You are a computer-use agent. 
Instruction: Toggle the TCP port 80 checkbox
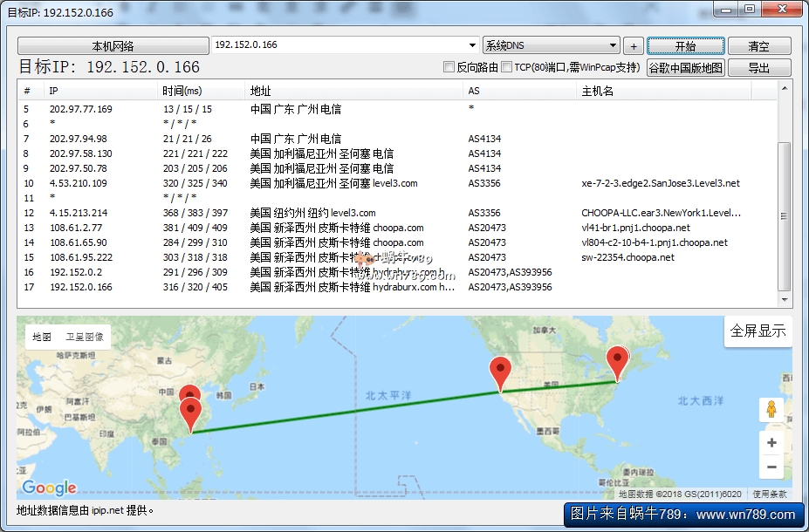point(506,67)
